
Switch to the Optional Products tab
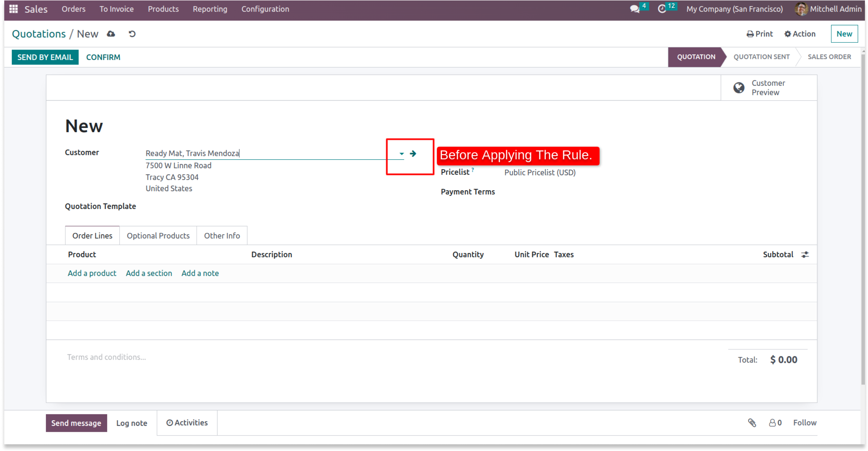[x=158, y=236]
